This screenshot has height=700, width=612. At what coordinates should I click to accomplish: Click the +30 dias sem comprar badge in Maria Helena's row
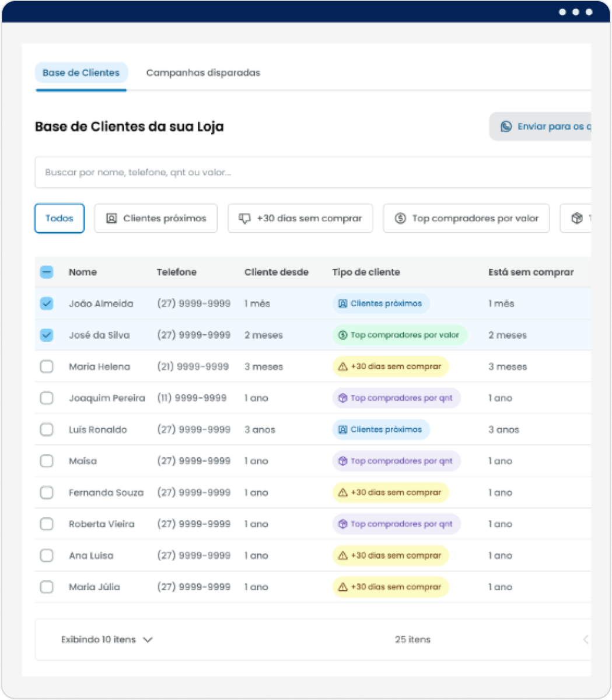(390, 366)
